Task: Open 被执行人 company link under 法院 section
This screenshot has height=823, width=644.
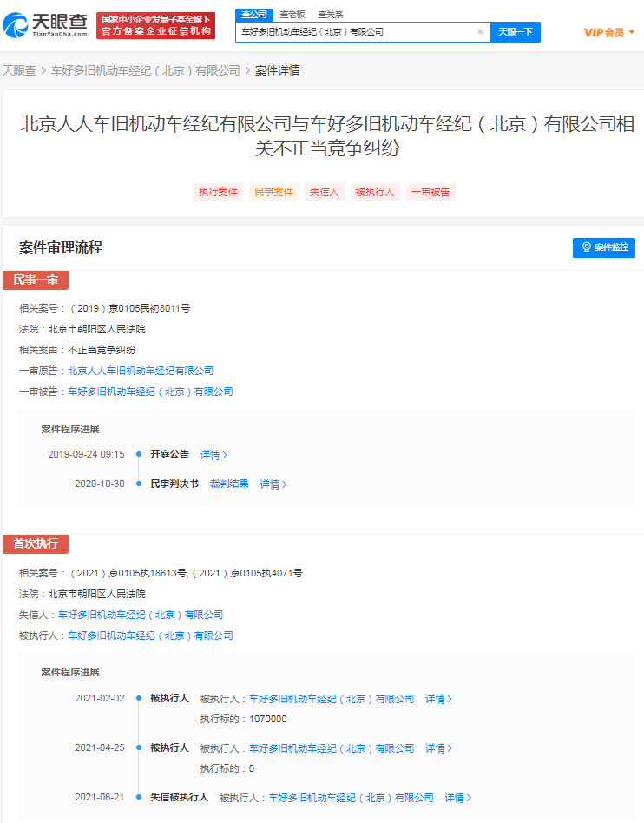Action: 151,635
